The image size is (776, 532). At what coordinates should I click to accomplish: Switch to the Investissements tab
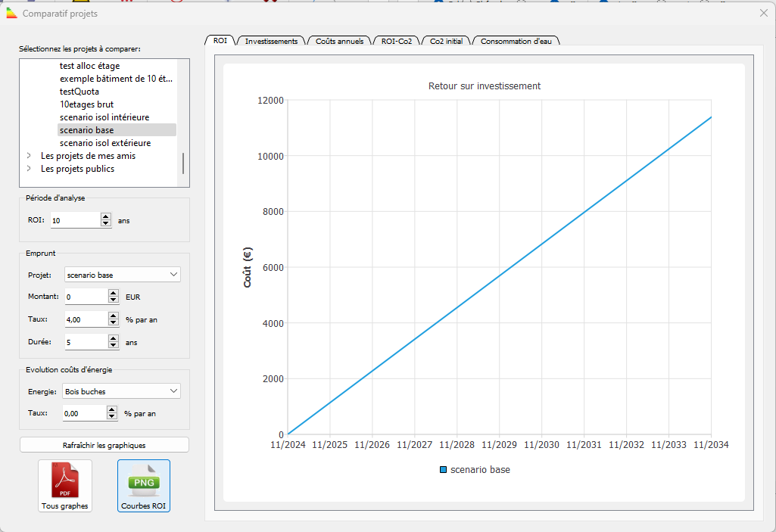pos(271,42)
